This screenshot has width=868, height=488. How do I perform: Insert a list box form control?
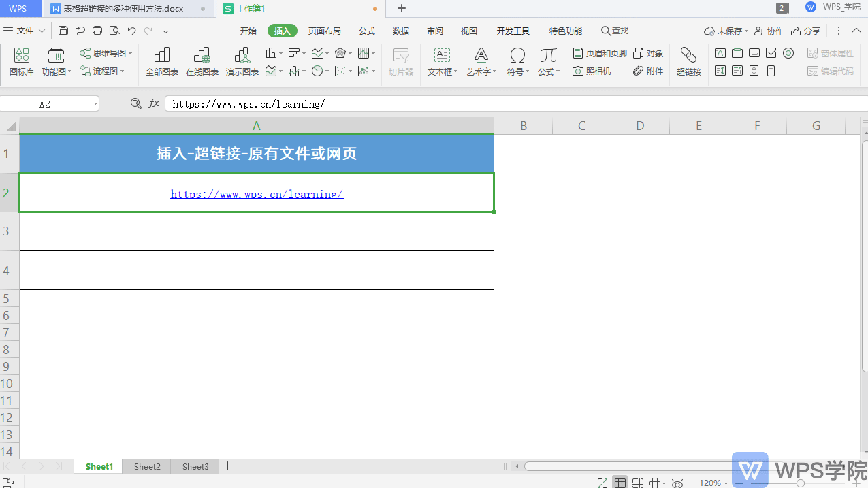720,71
